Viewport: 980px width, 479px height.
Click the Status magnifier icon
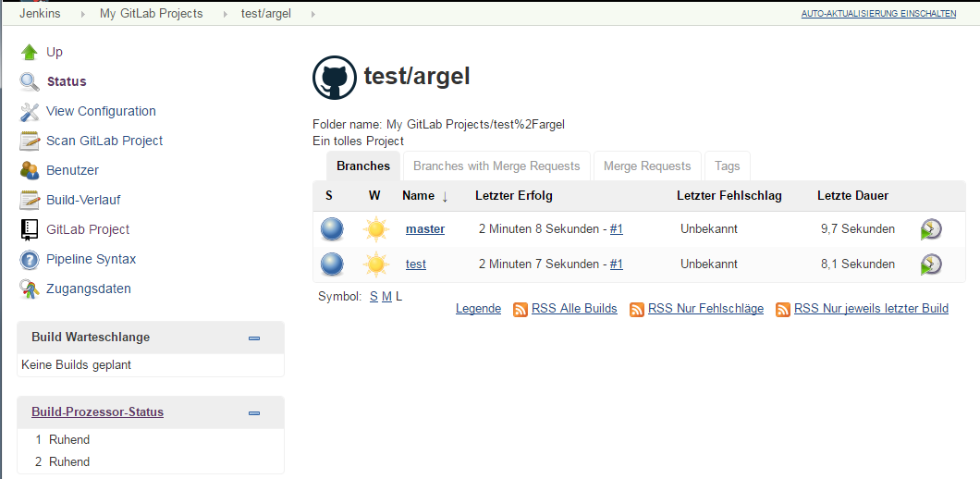coord(30,82)
